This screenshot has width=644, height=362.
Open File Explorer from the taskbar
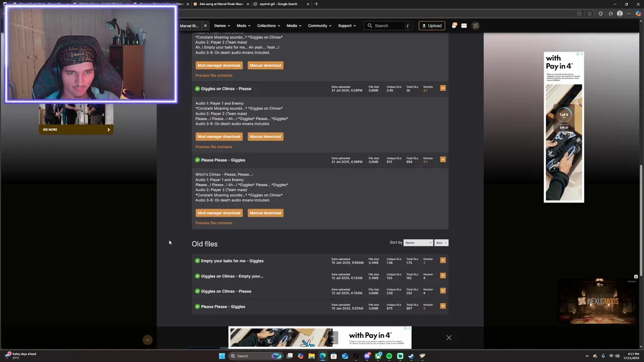pos(311,356)
